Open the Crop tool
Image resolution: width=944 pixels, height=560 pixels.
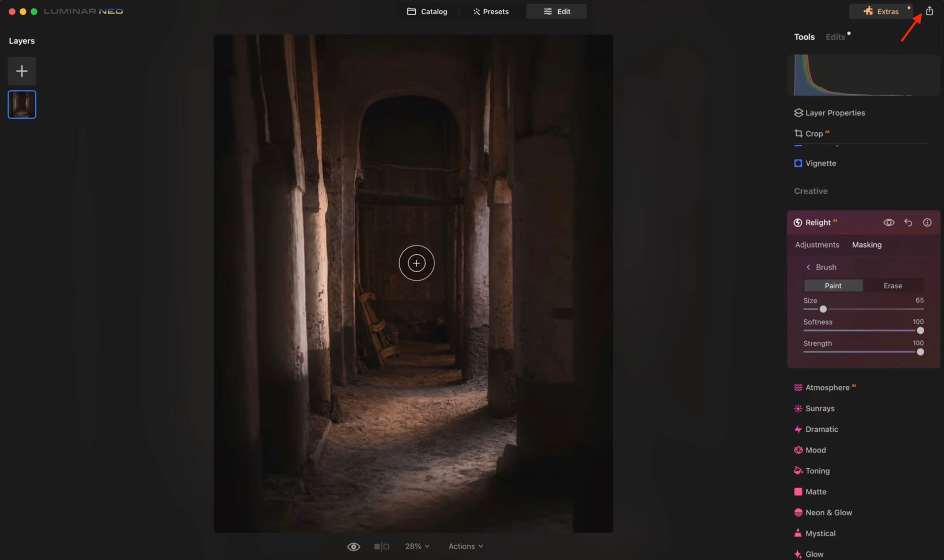pyautogui.click(x=813, y=133)
